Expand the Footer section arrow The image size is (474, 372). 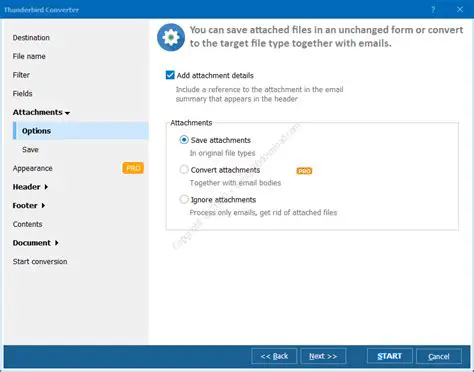pyautogui.click(x=43, y=206)
